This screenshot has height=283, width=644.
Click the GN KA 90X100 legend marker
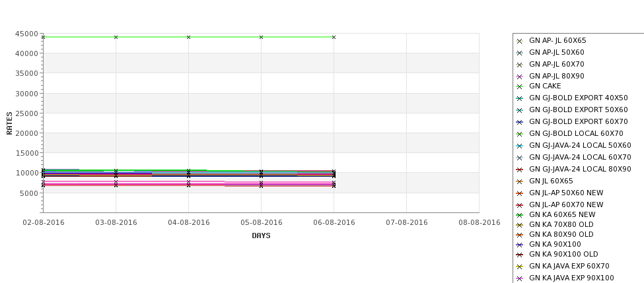point(520,245)
